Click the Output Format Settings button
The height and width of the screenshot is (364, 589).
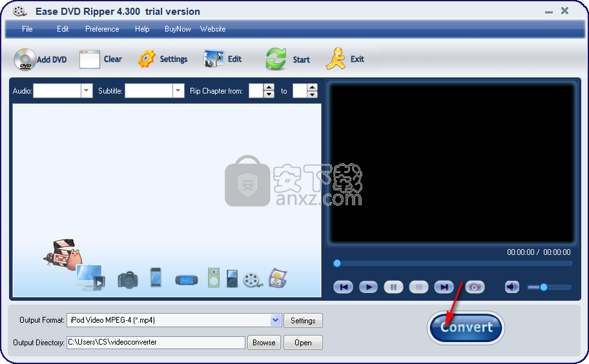pos(303,321)
